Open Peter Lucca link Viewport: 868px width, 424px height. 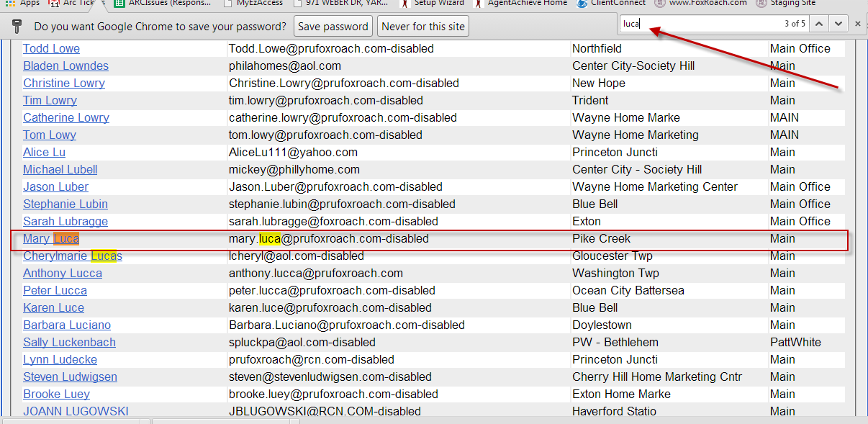click(x=55, y=290)
